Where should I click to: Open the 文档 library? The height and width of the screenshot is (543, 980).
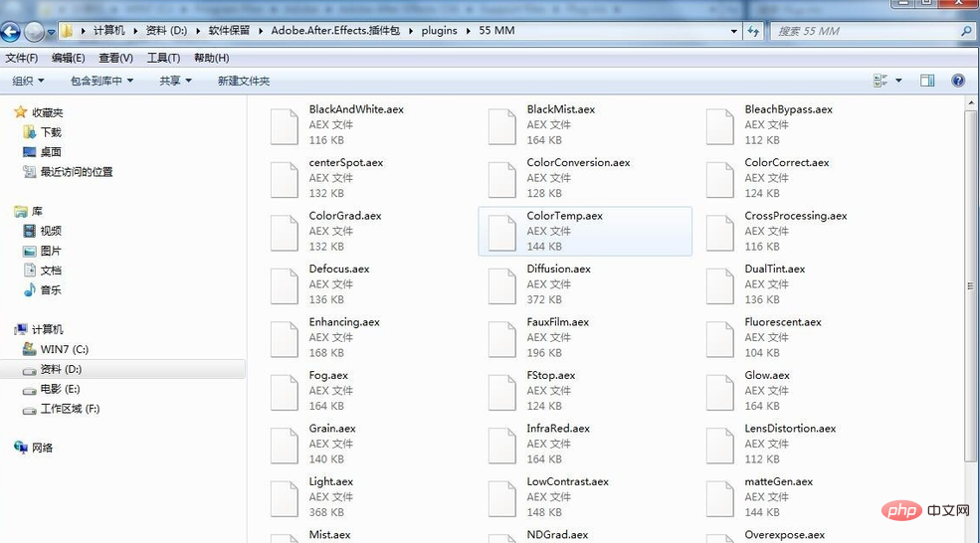(x=51, y=271)
